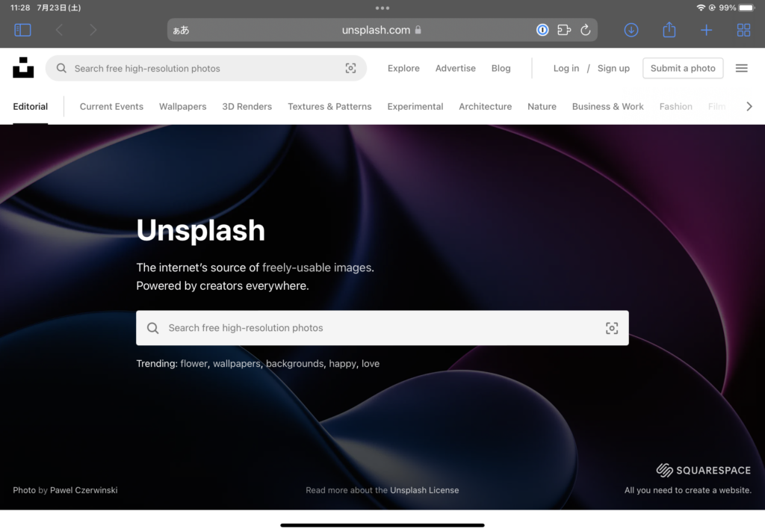
Task: Select Textures & Patterns category
Action: [329, 106]
